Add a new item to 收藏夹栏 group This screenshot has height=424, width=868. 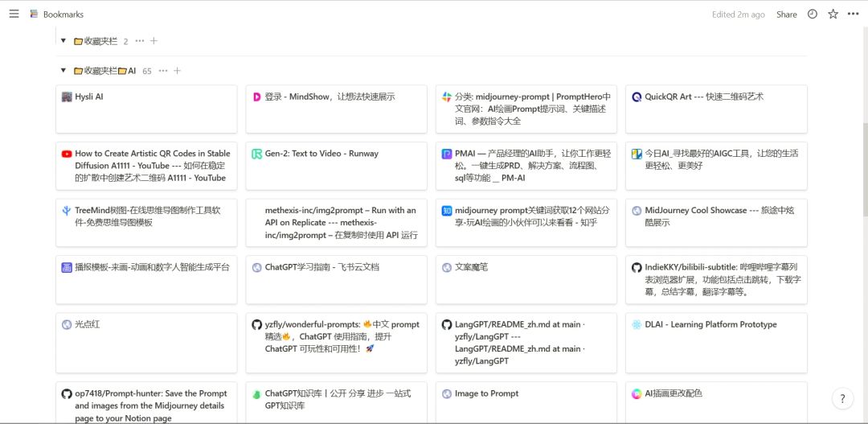coord(154,40)
